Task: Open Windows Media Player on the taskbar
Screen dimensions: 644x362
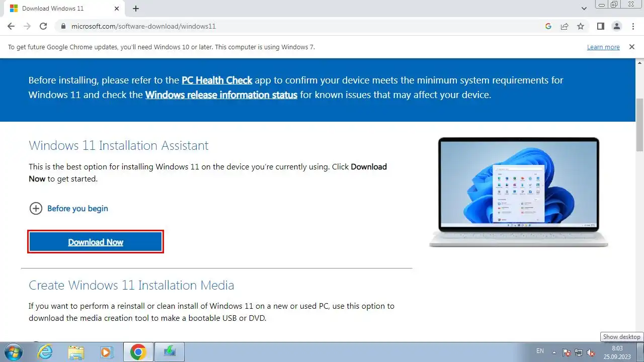Action: click(107, 352)
